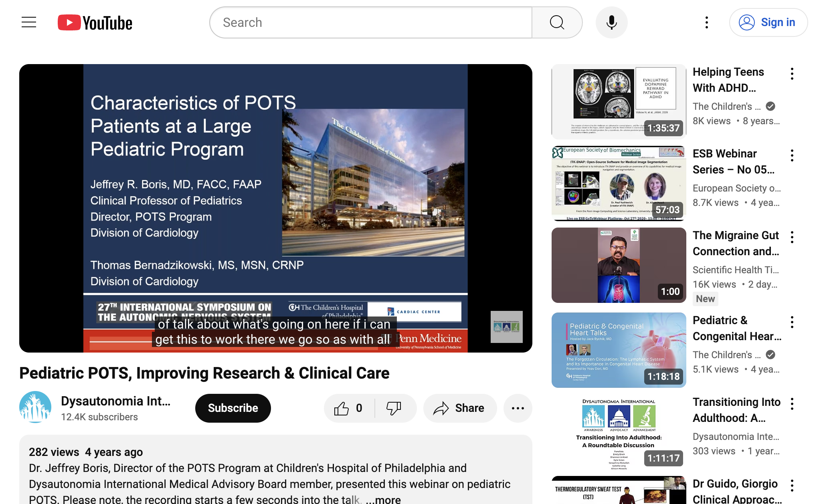The width and height of the screenshot is (821, 504).
Task: Click title The Migraine Gut Connection
Action: pos(736,243)
